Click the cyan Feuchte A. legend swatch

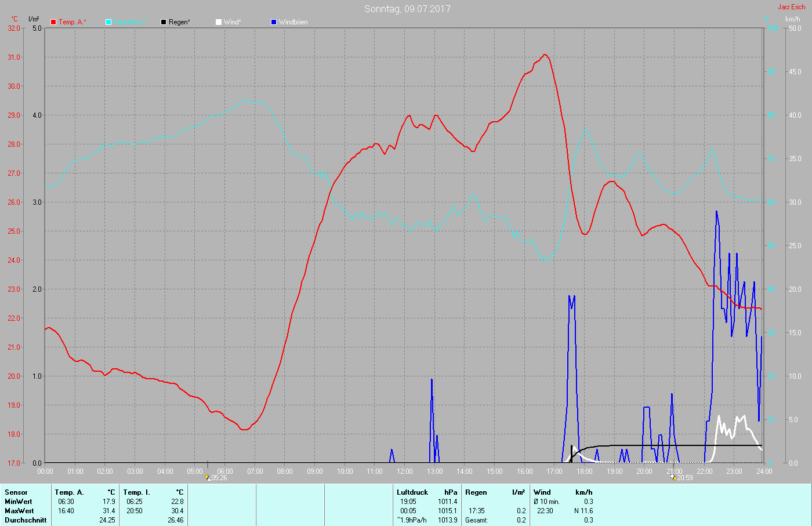[x=108, y=22]
